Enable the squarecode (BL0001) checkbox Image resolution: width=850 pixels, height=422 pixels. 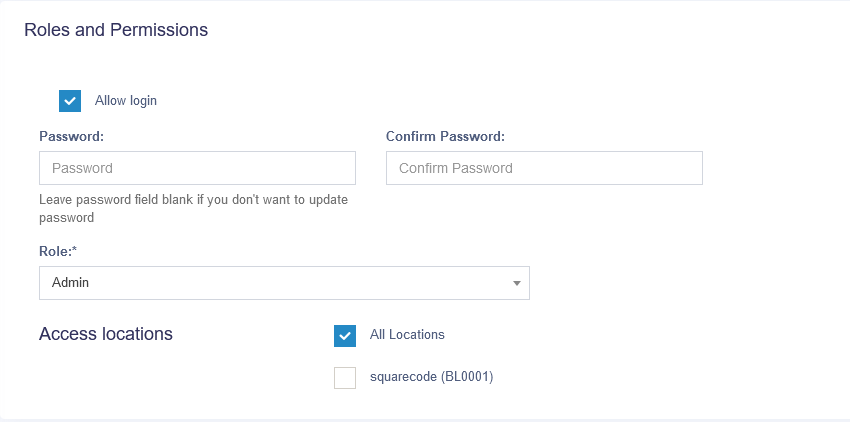[345, 378]
